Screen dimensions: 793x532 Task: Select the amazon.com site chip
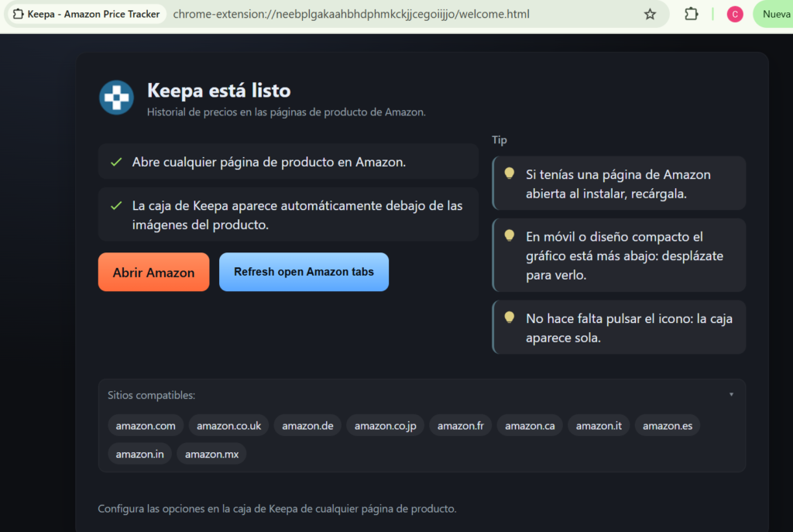[x=146, y=426]
